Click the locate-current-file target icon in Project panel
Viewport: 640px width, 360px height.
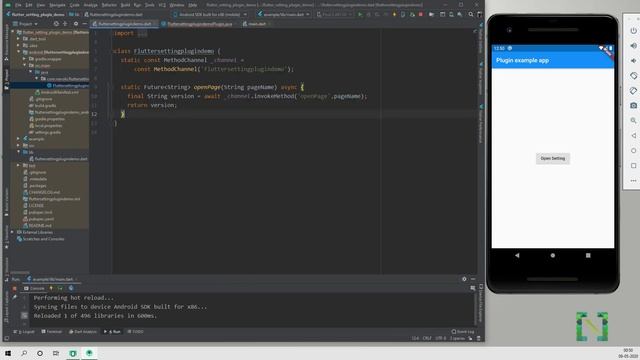tap(56, 24)
